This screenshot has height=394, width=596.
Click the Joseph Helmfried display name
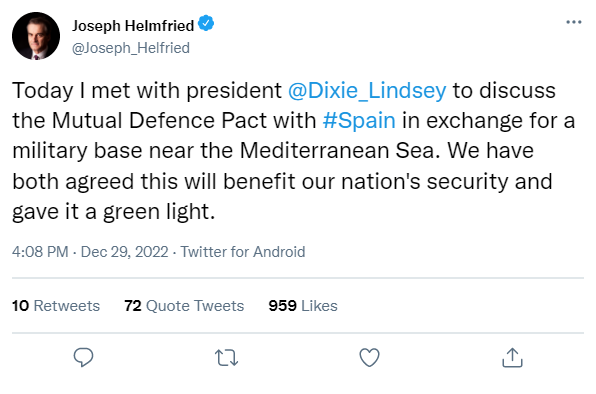coord(133,25)
